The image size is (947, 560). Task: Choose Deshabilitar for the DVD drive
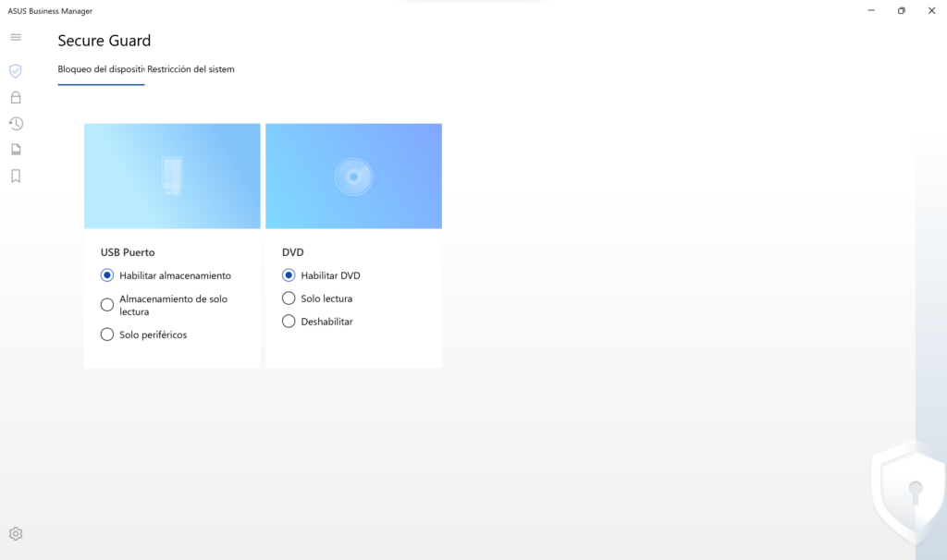289,322
